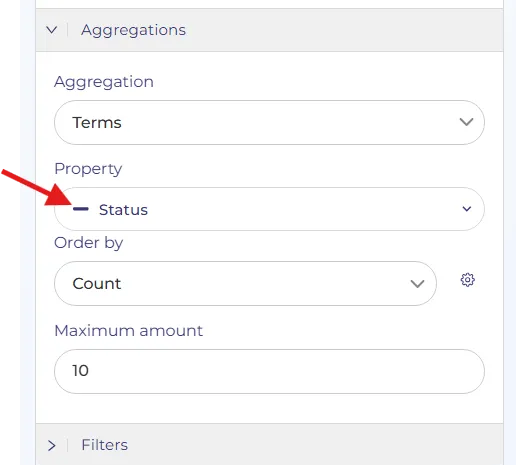Open the Terms aggregation dropdown
This screenshot has height=465, width=516.
tap(269, 122)
